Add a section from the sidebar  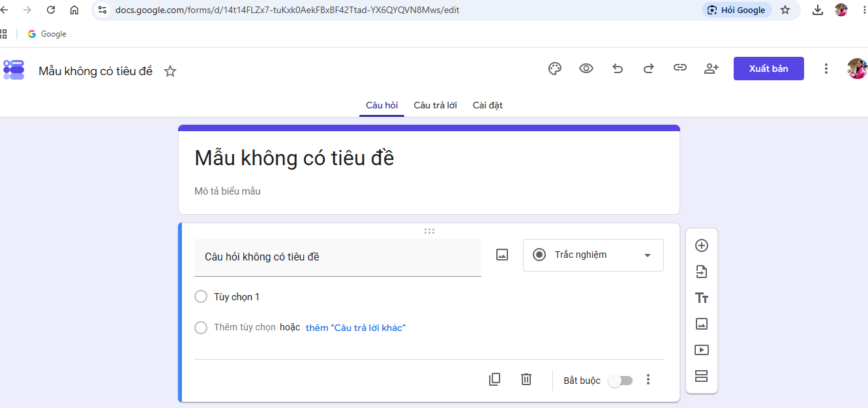coord(702,376)
